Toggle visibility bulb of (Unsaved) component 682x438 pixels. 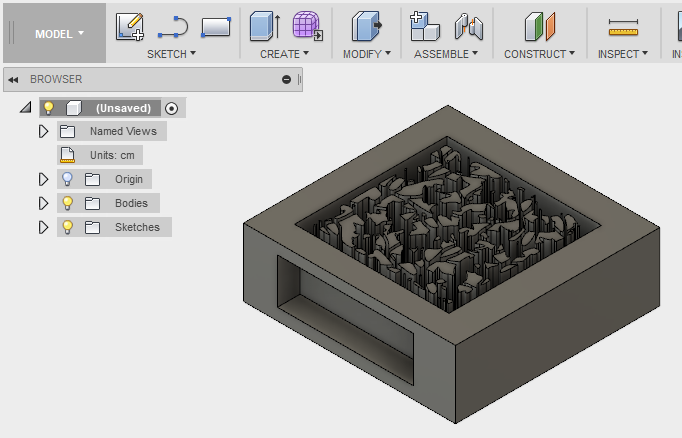pyautogui.click(x=49, y=108)
